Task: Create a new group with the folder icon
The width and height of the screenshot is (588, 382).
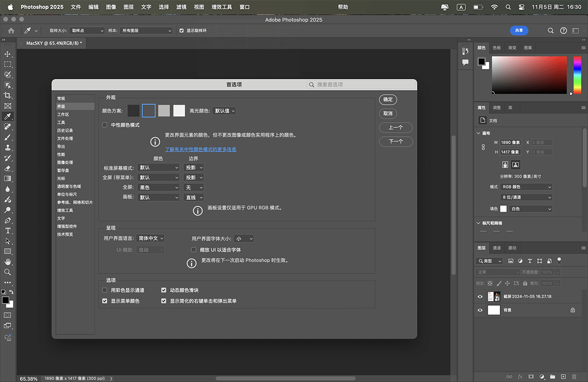Action: 552,377
